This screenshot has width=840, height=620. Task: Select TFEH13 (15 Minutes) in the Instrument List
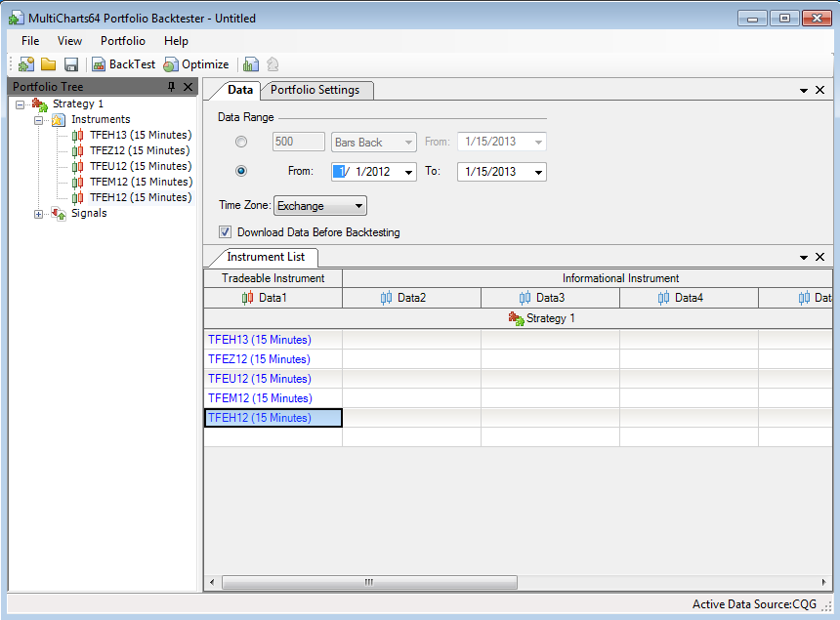[x=273, y=340]
